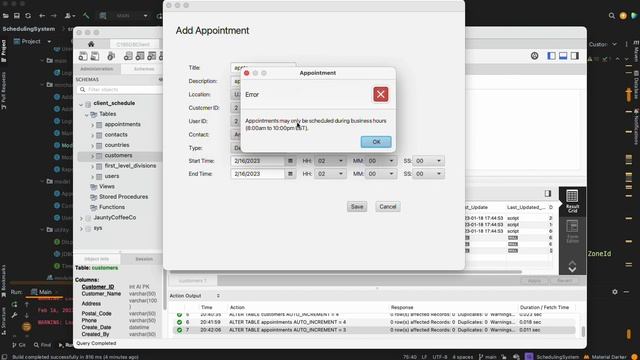Expand contacts table in schema tree
Image resolution: width=640 pixels, height=360 pixels.
[93, 135]
